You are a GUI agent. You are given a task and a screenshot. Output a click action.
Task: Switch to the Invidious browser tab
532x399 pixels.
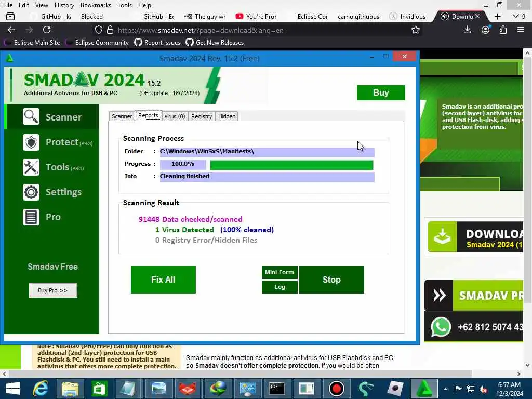[408, 16]
